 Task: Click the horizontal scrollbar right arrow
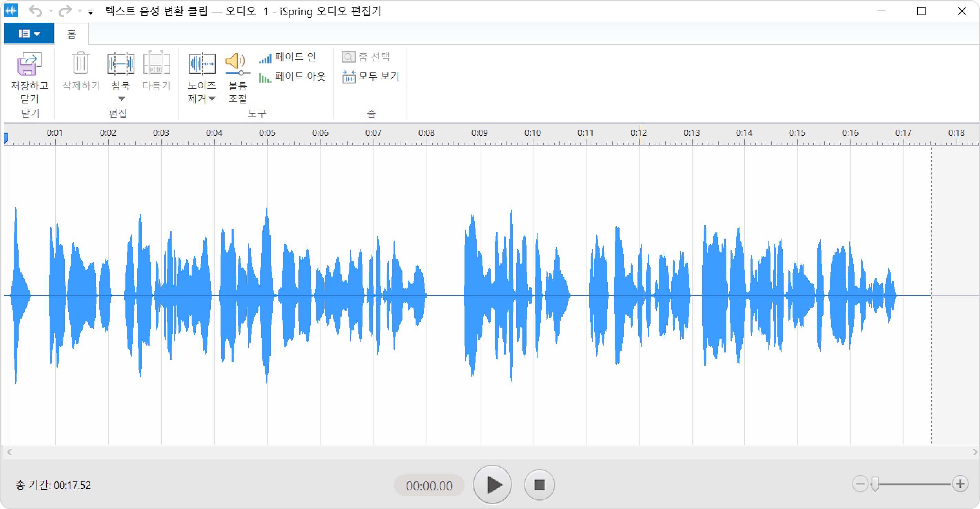tap(975, 452)
